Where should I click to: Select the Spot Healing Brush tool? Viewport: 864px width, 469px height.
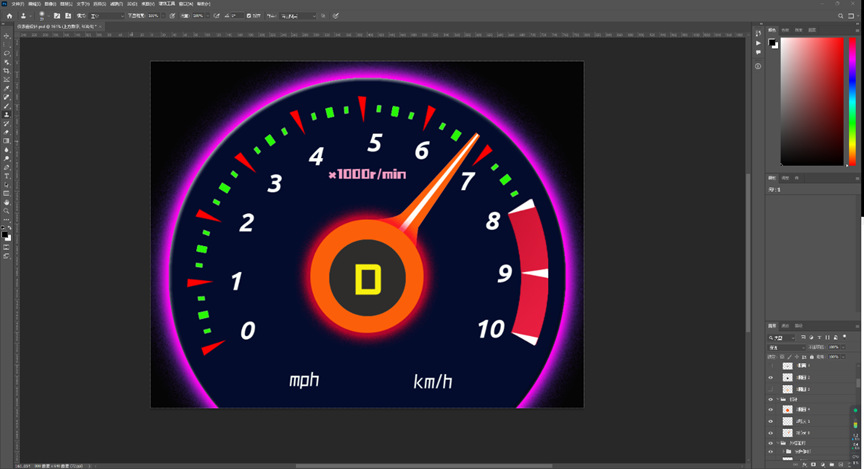[x=7, y=97]
